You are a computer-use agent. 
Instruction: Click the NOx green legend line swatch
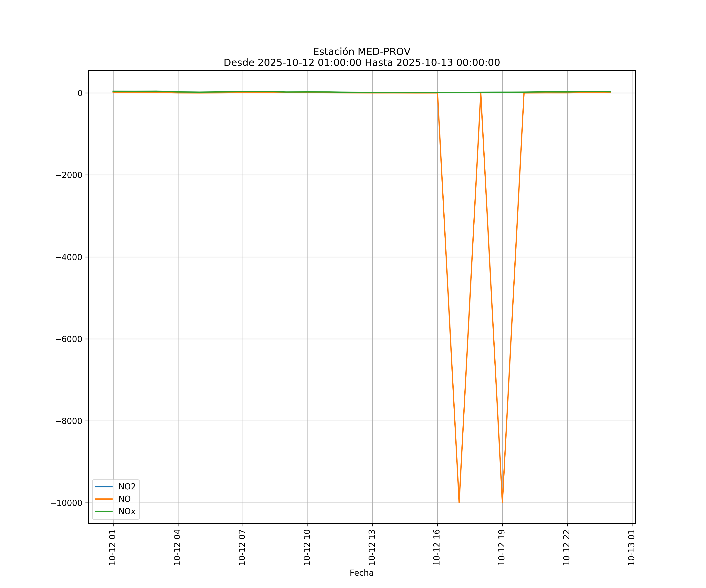[104, 511]
